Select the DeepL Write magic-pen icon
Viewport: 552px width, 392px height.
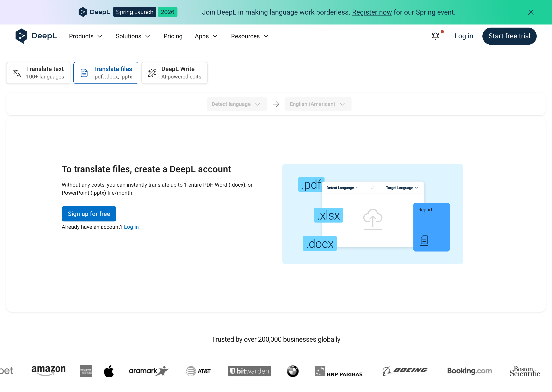[152, 73]
